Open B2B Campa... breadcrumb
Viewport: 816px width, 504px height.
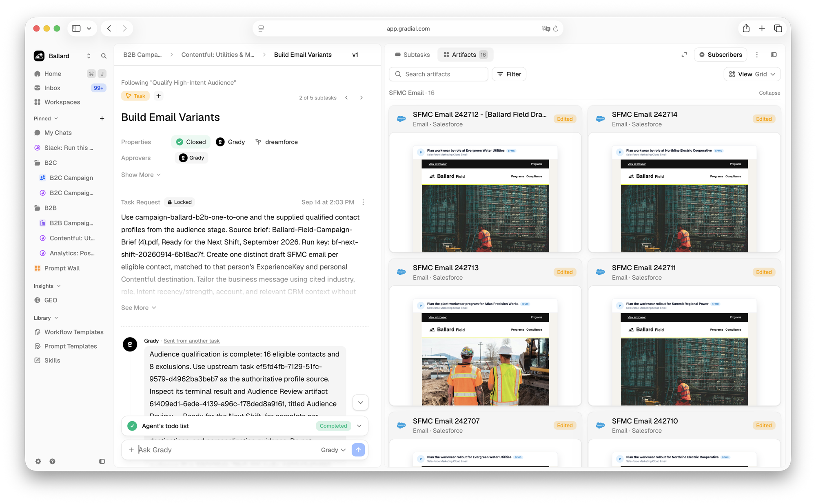click(142, 55)
